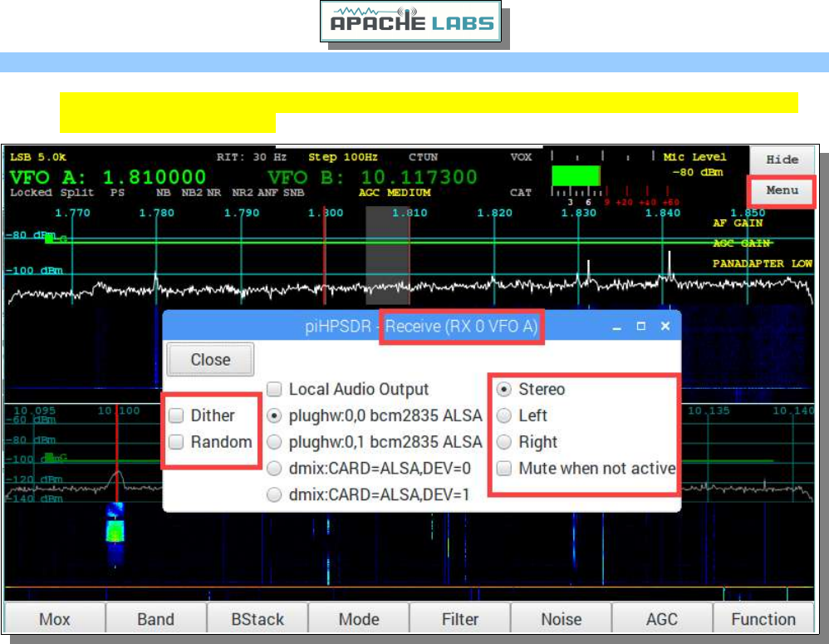The height and width of the screenshot is (644, 829).
Task: Click the SNB status label
Action: 293,193
